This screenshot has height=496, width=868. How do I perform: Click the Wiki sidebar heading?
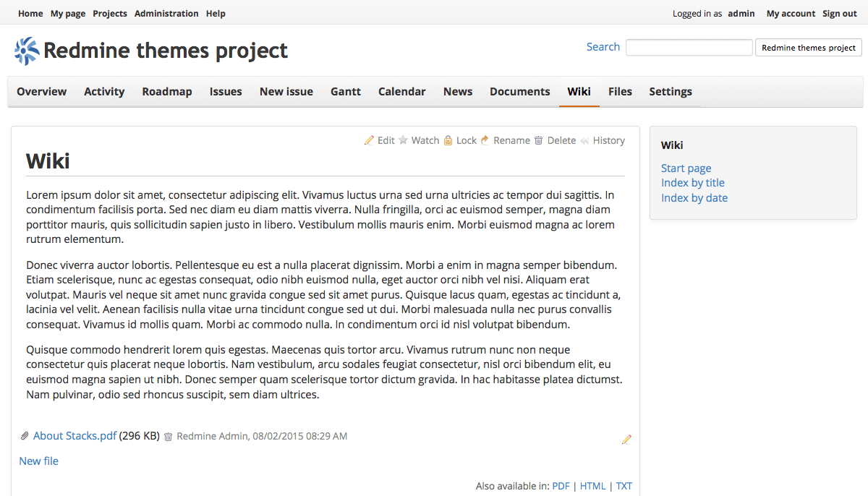[672, 145]
